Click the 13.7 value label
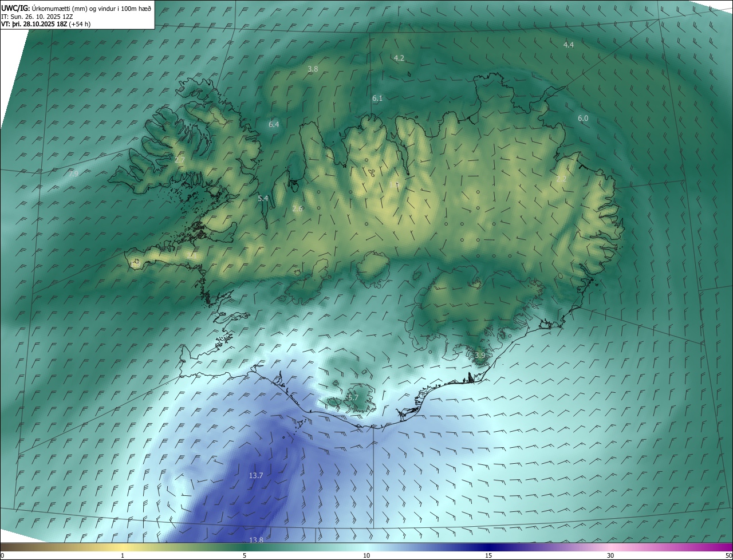 point(256,476)
